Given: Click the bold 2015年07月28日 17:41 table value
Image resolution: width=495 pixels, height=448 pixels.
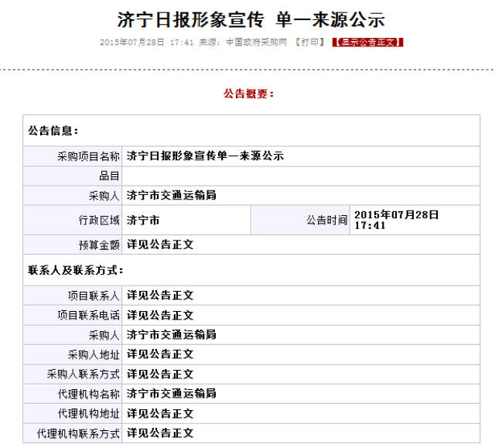Looking at the screenshot, I should point(397,220).
